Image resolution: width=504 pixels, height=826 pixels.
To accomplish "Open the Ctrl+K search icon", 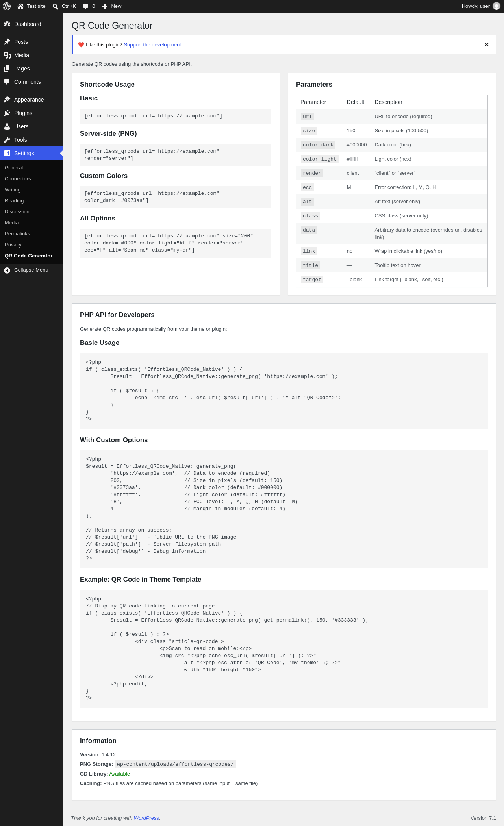I will click(56, 6).
